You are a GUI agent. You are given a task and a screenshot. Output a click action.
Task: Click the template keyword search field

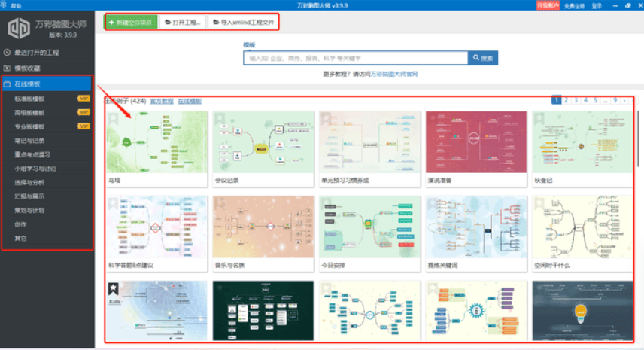[x=356, y=58]
